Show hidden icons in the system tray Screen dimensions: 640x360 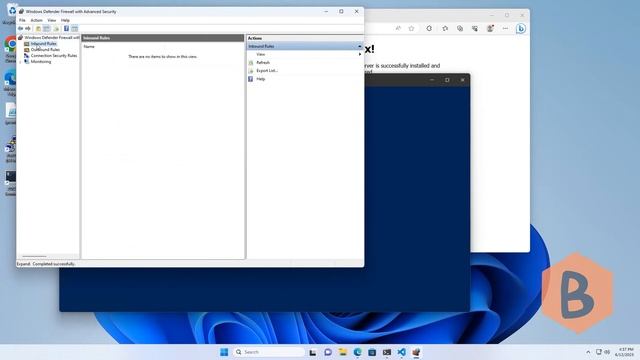tap(588, 352)
